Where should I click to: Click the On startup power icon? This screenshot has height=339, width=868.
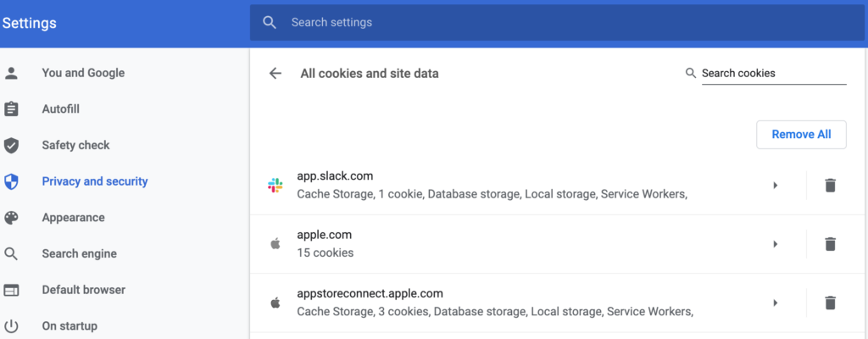tap(11, 326)
